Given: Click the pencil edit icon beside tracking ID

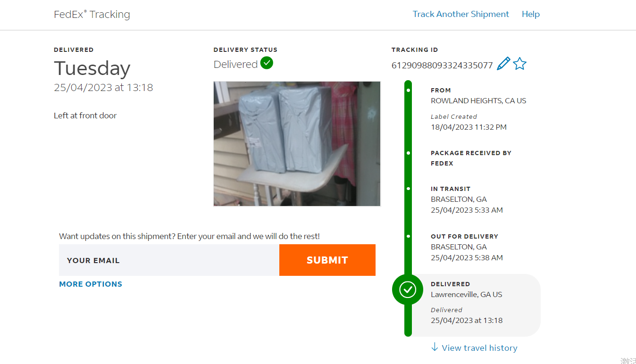Looking at the screenshot, I should 504,64.
